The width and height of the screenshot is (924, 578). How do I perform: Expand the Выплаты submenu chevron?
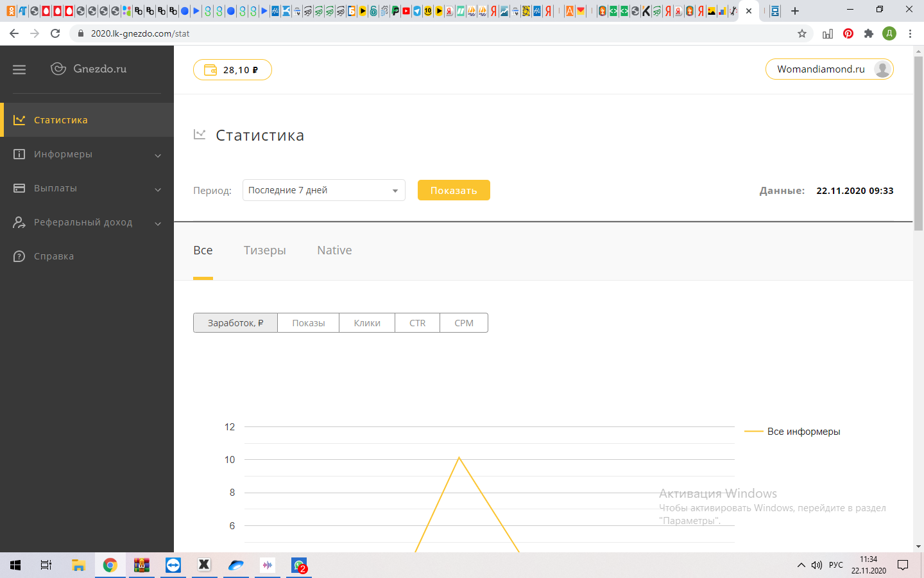pos(158,189)
